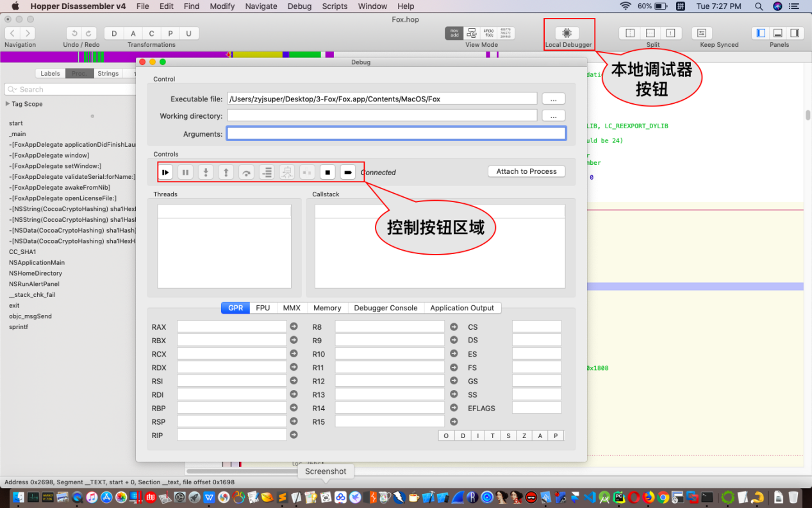Click the run-to-line list icon

click(267, 172)
